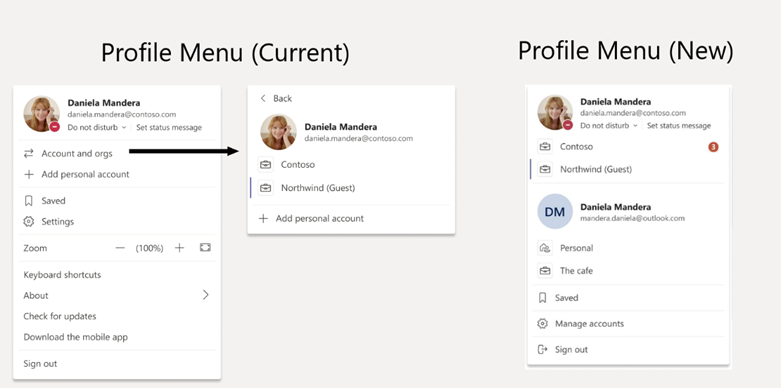Viewport: 781px width, 388px height.
Task: Click the DM avatar for the outlook account
Action: pos(555,212)
